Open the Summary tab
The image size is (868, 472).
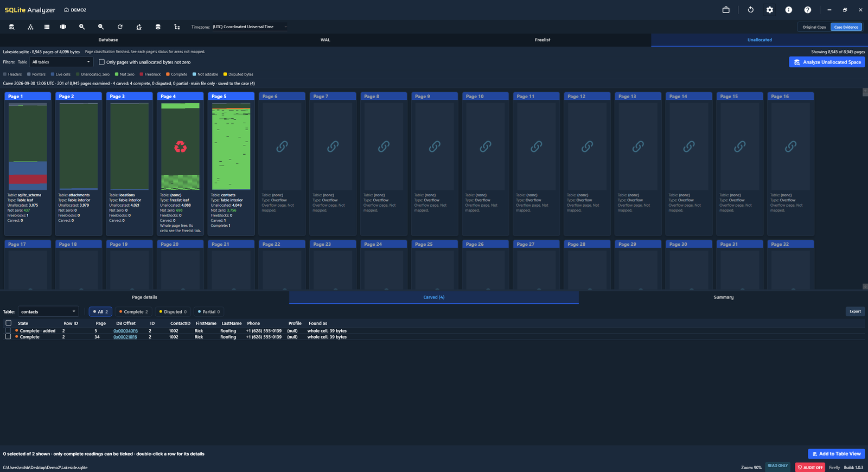click(x=723, y=297)
